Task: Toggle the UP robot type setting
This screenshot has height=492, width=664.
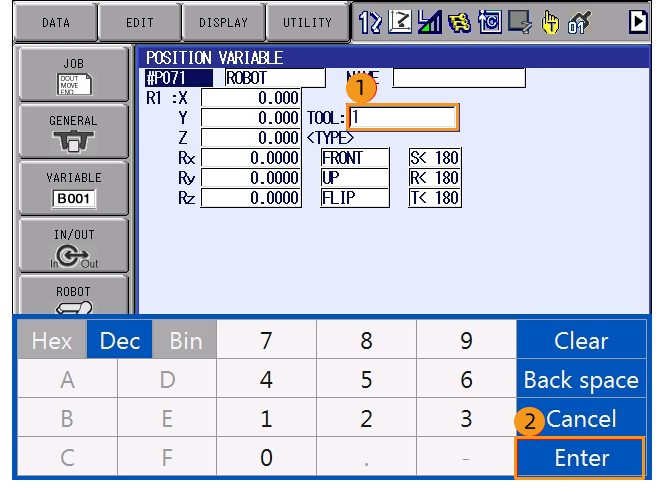Action: [x=355, y=178]
